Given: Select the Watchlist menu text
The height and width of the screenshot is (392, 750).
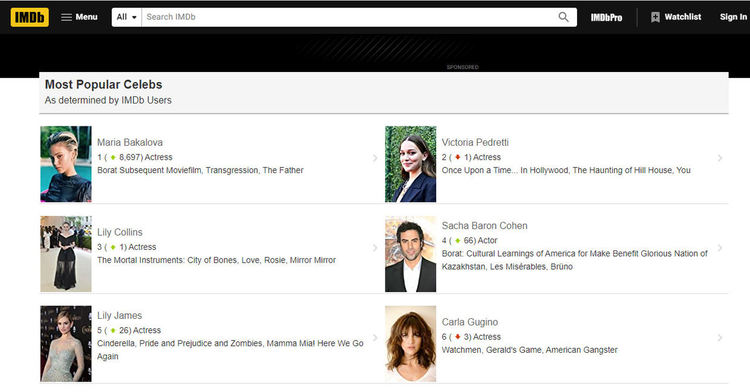Looking at the screenshot, I should [683, 17].
